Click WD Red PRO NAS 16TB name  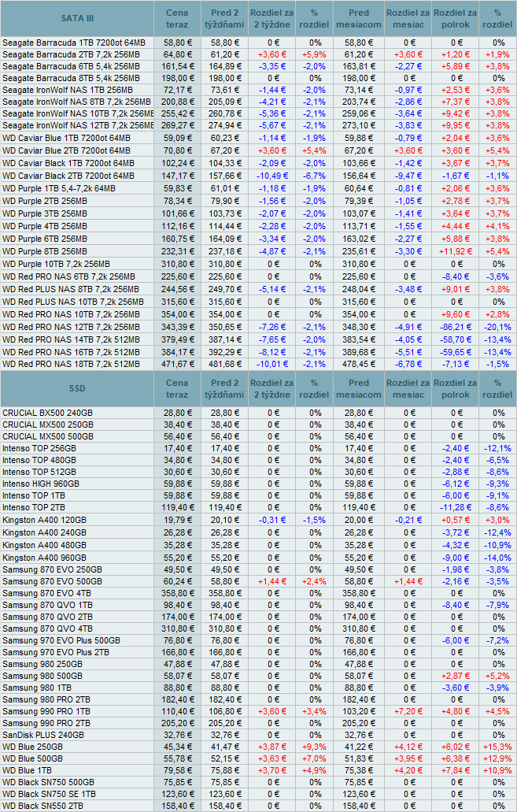pyautogui.click(x=71, y=352)
